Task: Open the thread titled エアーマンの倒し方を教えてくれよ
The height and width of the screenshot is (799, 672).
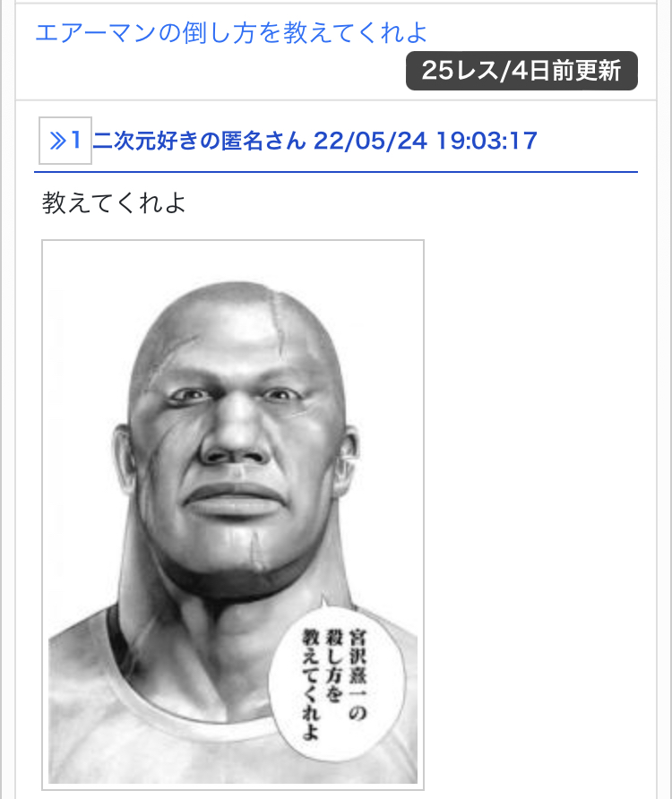Action: point(231,32)
